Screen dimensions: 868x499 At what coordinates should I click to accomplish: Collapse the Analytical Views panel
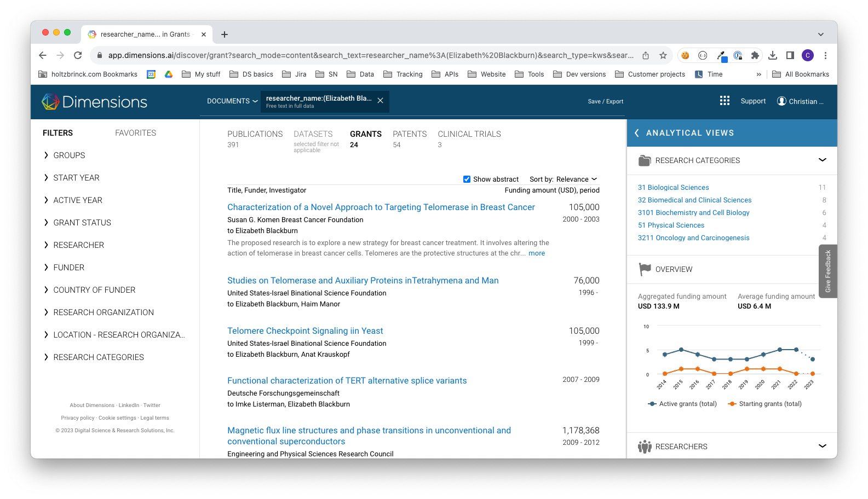[x=636, y=133]
